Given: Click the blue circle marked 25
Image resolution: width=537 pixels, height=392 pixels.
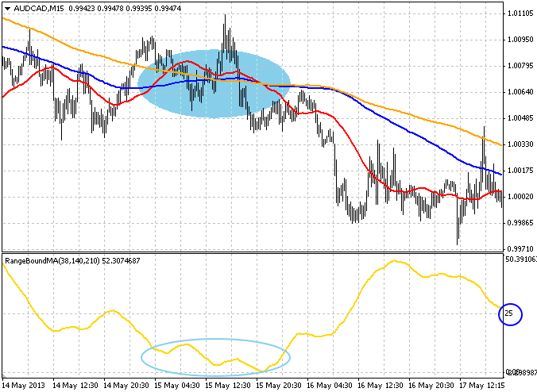Looking at the screenshot, I should (x=509, y=315).
